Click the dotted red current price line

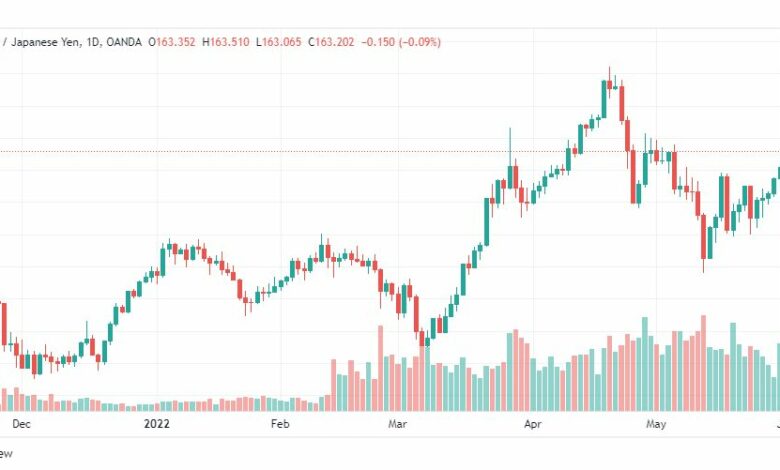390,151
